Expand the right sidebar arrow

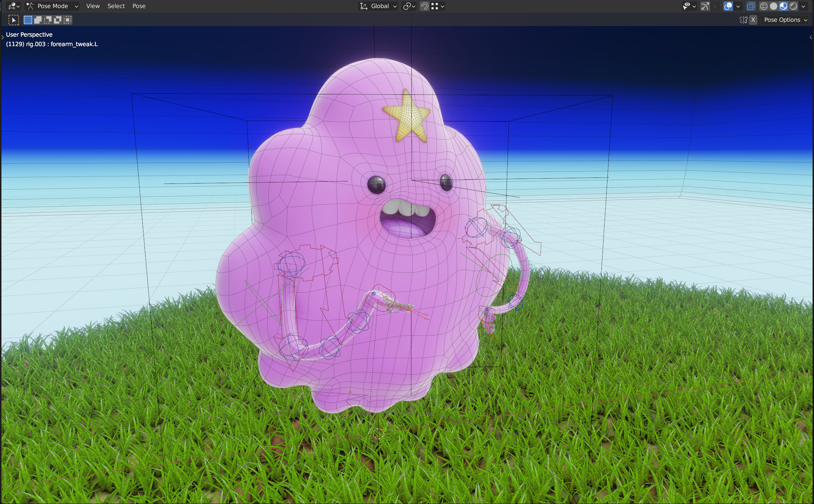tap(811, 37)
